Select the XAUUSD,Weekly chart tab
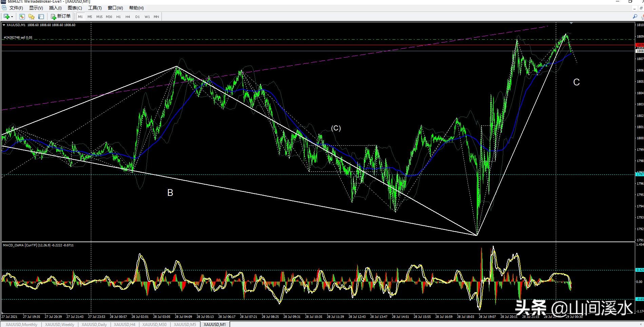This screenshot has height=327, width=644. (x=60, y=324)
